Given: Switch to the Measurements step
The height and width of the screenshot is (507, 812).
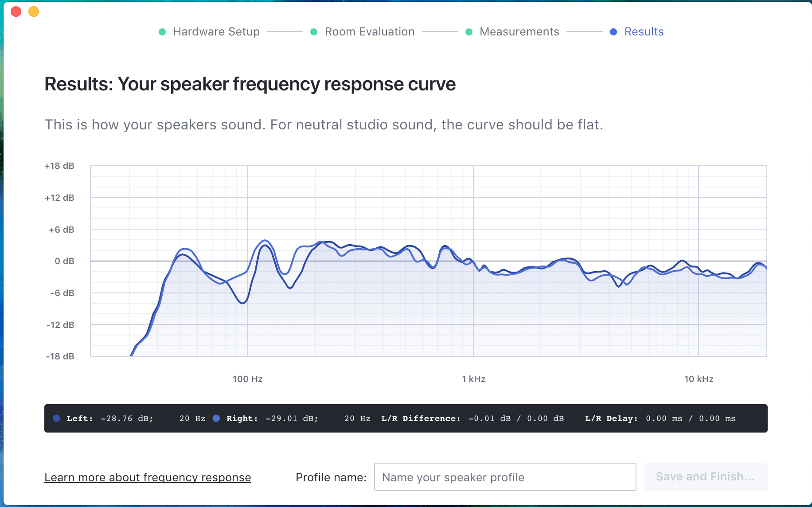Looking at the screenshot, I should coord(519,32).
